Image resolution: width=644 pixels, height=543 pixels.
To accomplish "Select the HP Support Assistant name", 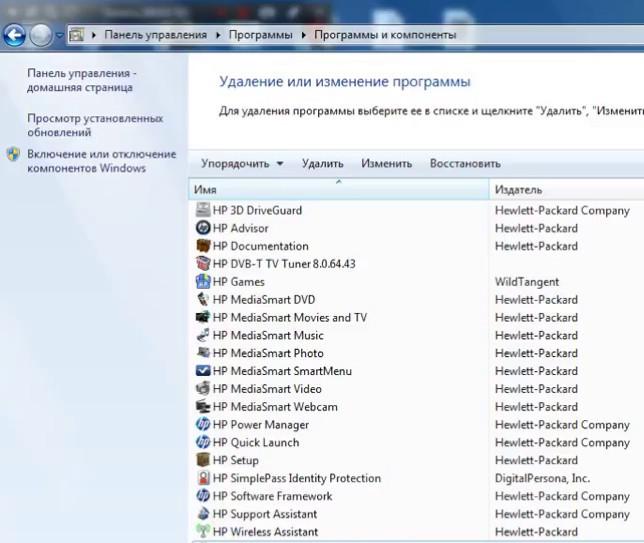I will click(265, 514).
